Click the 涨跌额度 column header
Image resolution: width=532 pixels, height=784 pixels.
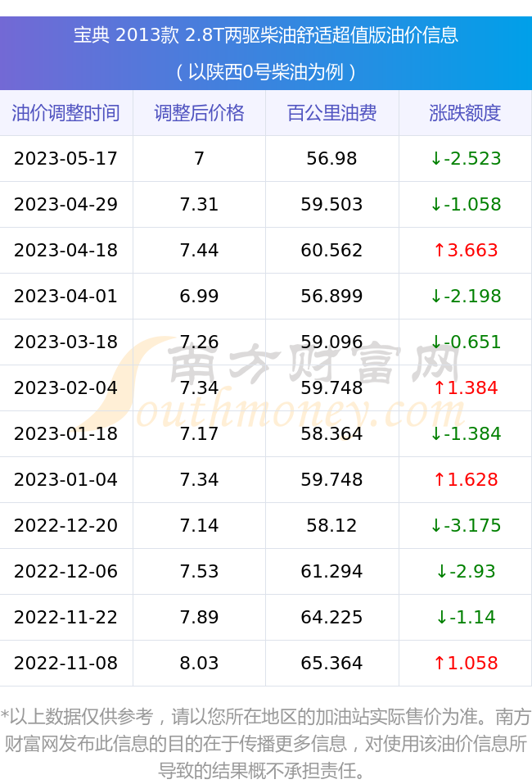[x=465, y=113]
